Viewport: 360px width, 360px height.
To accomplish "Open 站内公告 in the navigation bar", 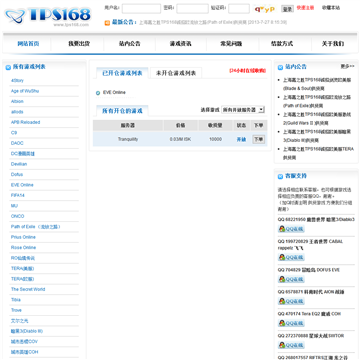I will coord(130,44).
